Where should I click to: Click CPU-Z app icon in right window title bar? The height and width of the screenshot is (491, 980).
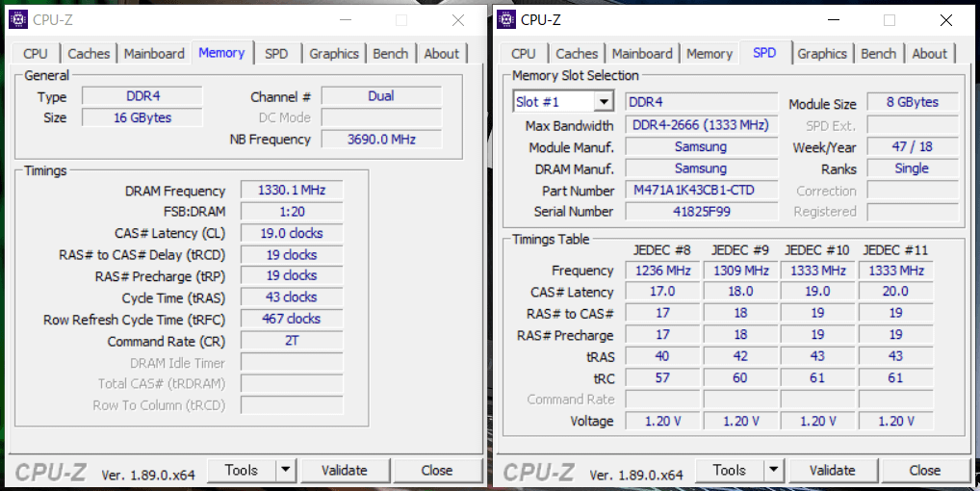pyautogui.click(x=506, y=19)
